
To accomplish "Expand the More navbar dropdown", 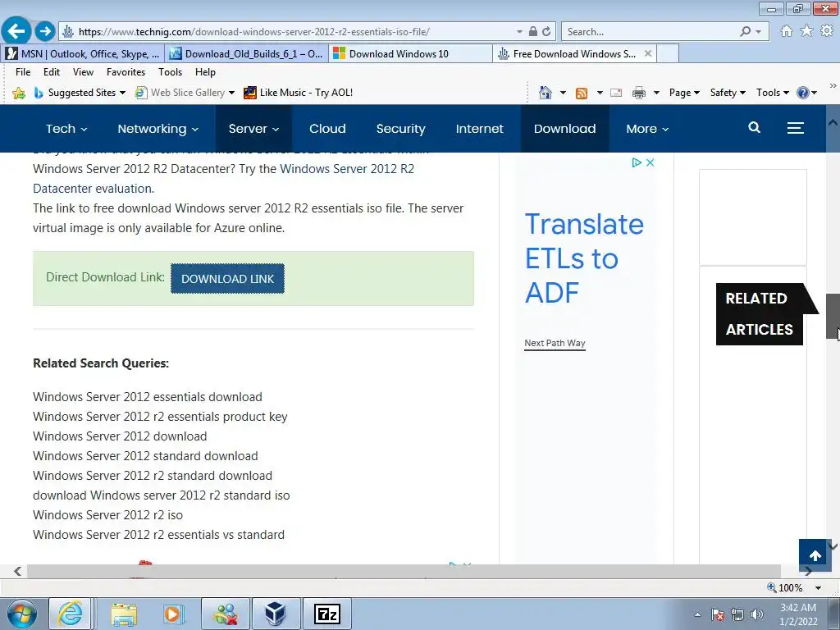I will [647, 129].
